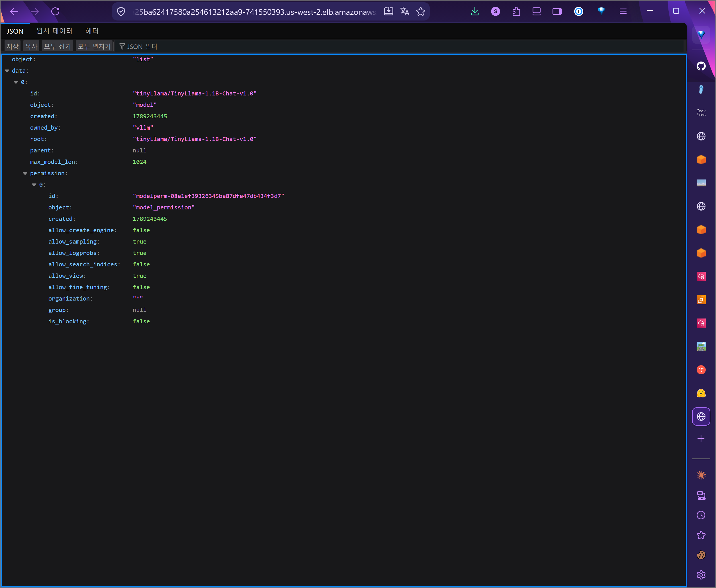Screen dimensions: 716x588
Task: Click the 복사 button
Action: (x=31, y=46)
